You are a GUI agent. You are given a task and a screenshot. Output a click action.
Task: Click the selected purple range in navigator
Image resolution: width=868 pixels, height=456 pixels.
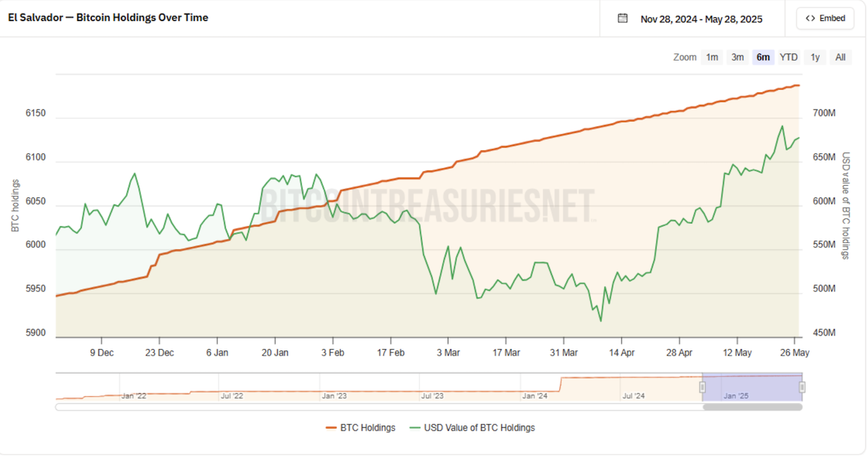point(752,387)
